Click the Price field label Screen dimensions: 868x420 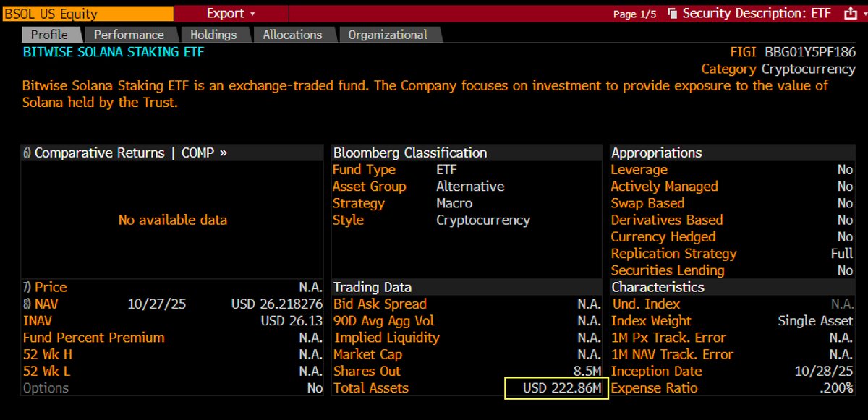[51, 287]
